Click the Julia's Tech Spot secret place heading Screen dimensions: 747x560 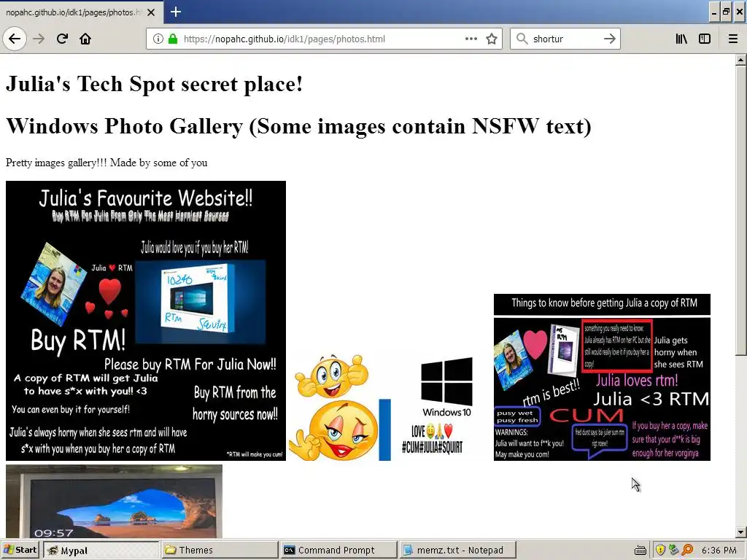tap(154, 84)
